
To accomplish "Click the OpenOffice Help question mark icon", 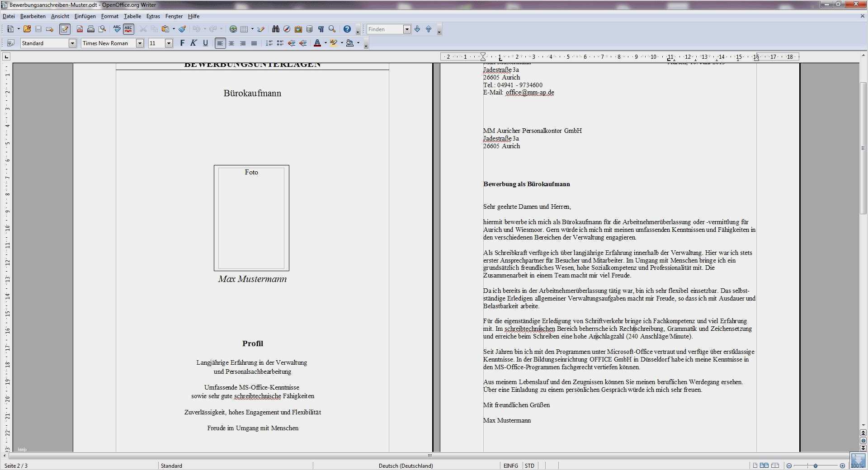I will tap(347, 29).
